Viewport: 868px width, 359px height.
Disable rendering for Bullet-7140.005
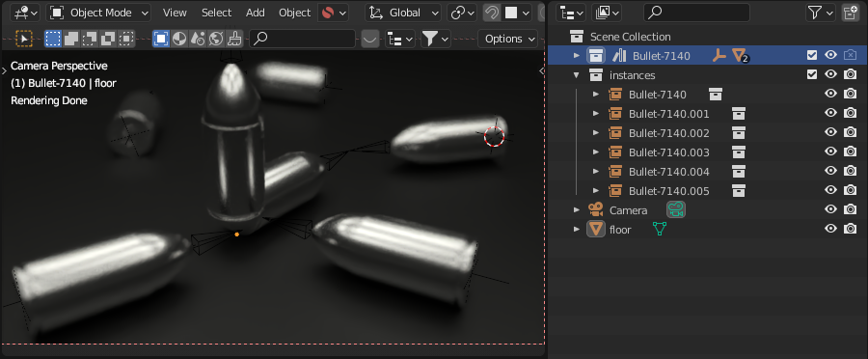[x=850, y=191]
